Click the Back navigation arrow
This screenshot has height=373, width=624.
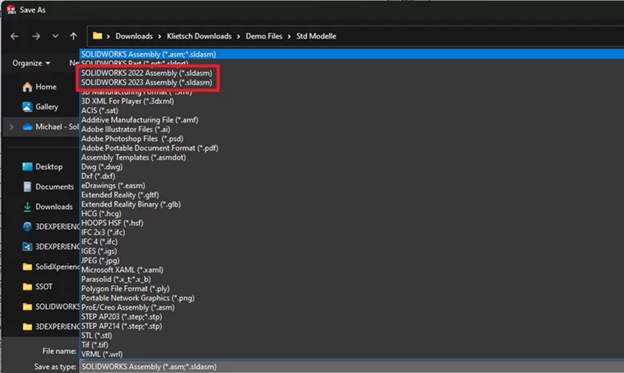click(x=14, y=36)
